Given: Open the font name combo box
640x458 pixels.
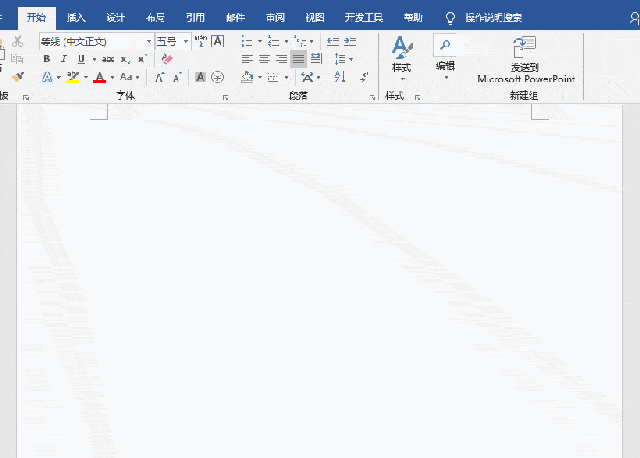Looking at the screenshot, I should [x=97, y=41].
